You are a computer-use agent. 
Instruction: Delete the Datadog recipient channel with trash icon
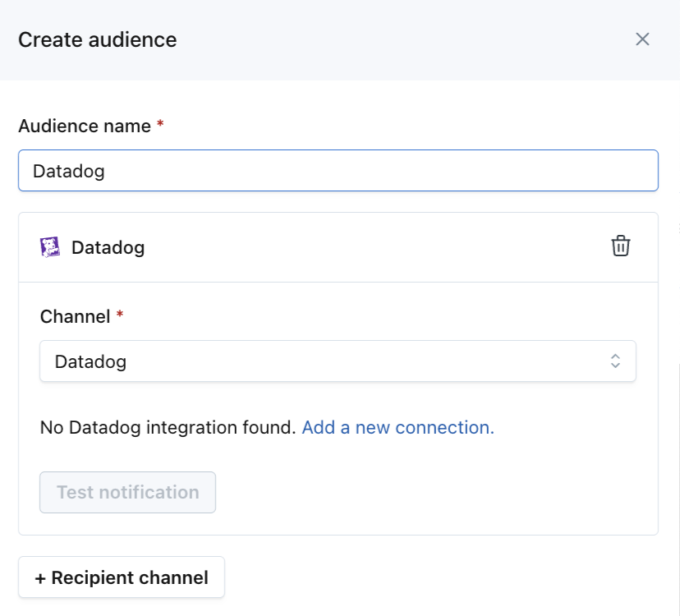click(x=621, y=246)
